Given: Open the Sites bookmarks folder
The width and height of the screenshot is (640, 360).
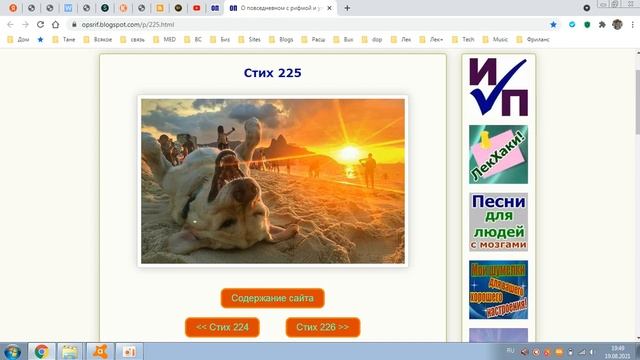Looking at the screenshot, I should pos(250,40).
